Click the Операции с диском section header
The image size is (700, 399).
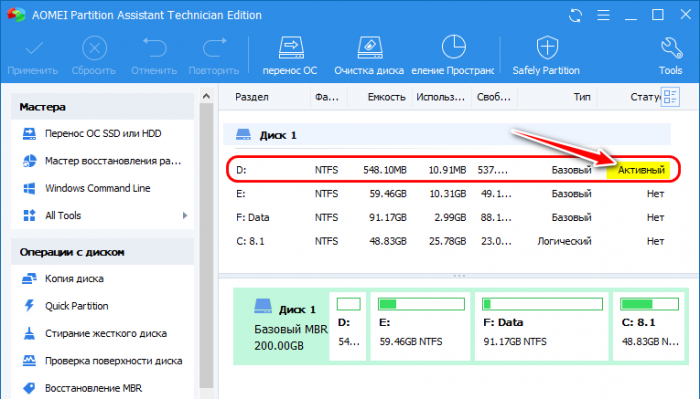(x=102, y=252)
